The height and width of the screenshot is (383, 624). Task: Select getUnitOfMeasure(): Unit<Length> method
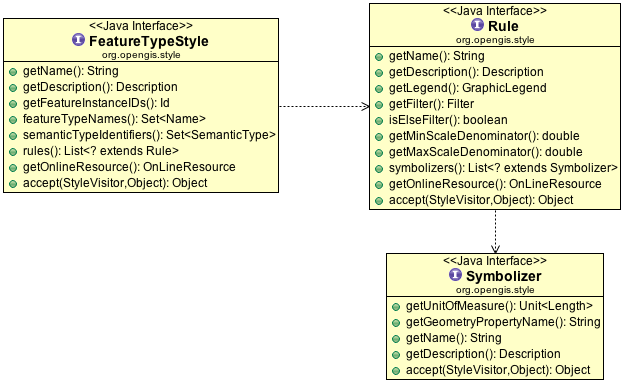(499, 306)
